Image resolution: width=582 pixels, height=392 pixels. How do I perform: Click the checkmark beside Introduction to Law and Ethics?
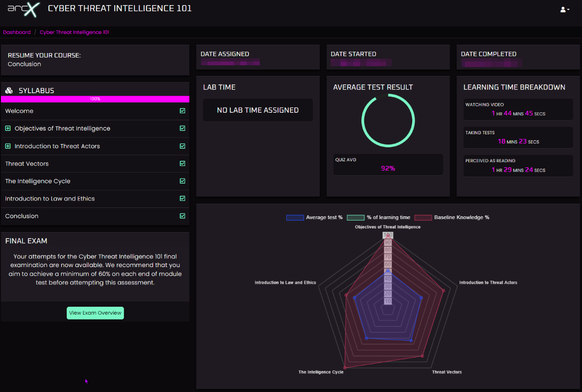pyautogui.click(x=182, y=199)
